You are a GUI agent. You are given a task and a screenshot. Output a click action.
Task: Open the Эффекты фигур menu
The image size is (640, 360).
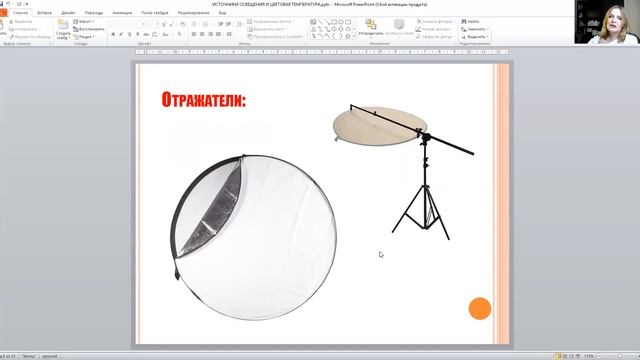[x=435, y=37]
